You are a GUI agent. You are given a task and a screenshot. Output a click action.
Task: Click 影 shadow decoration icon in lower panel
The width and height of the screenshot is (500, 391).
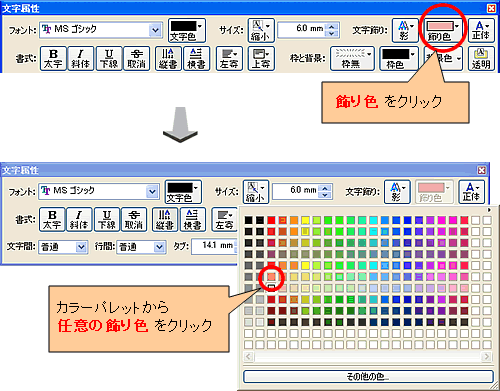click(397, 192)
